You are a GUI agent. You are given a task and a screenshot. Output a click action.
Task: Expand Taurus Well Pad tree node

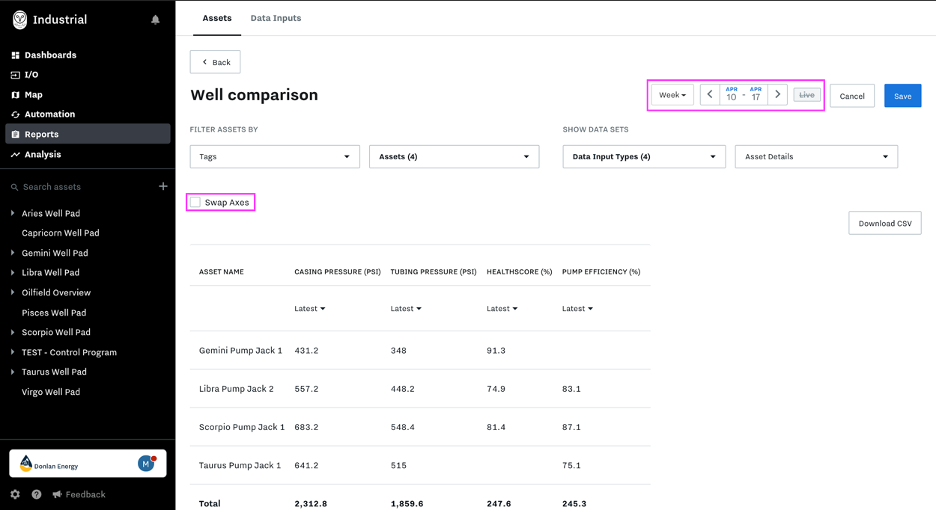pos(13,371)
